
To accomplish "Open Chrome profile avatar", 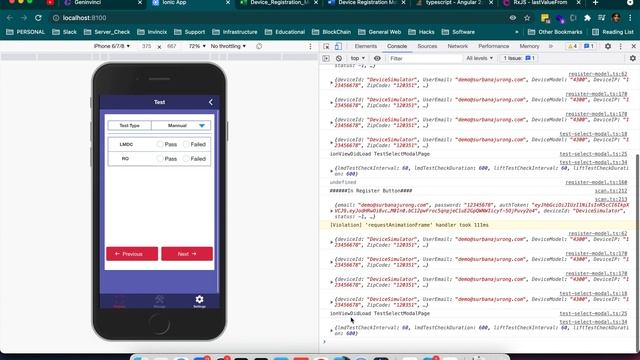I will pos(616,18).
